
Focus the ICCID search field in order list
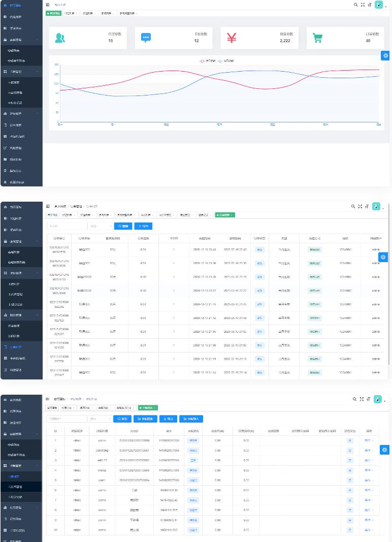tap(67, 226)
